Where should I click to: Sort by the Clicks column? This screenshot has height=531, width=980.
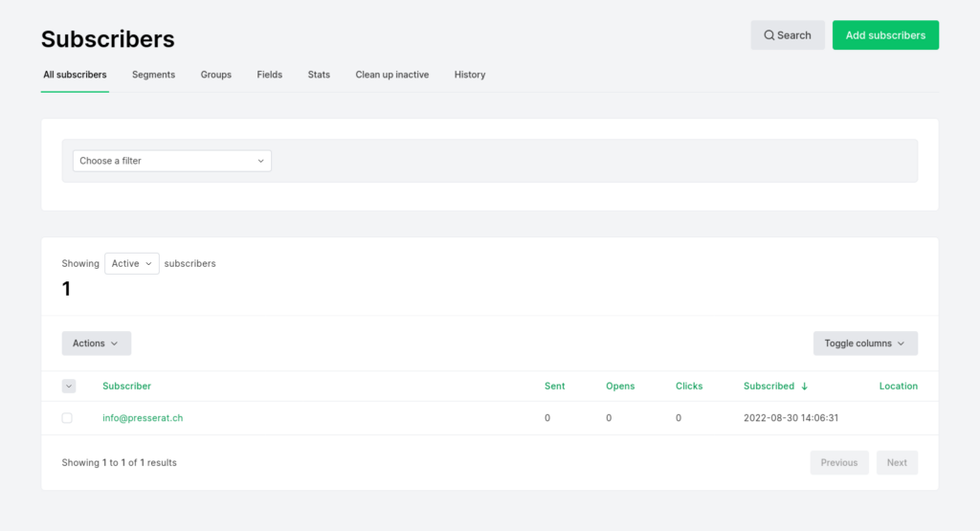[689, 387]
